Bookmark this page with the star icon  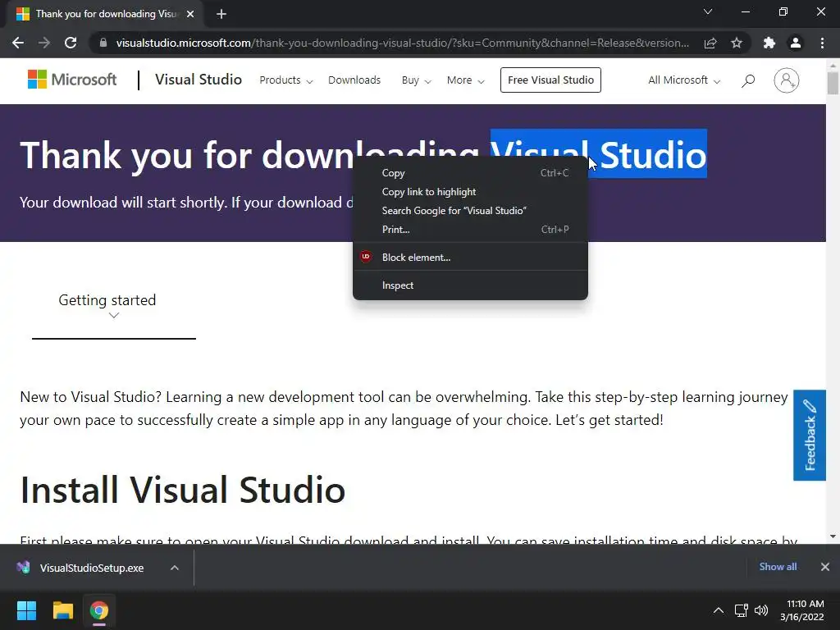click(737, 43)
